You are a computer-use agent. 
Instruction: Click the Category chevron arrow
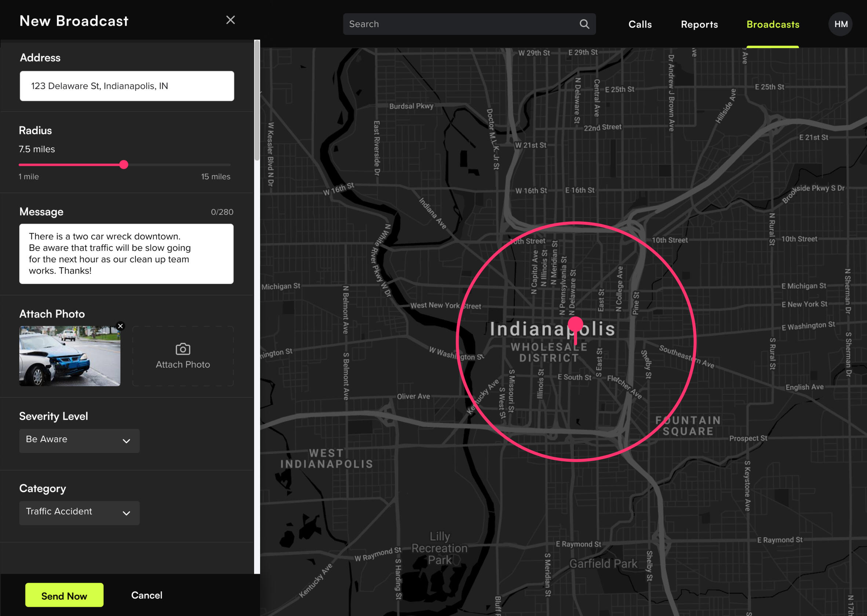pos(127,513)
